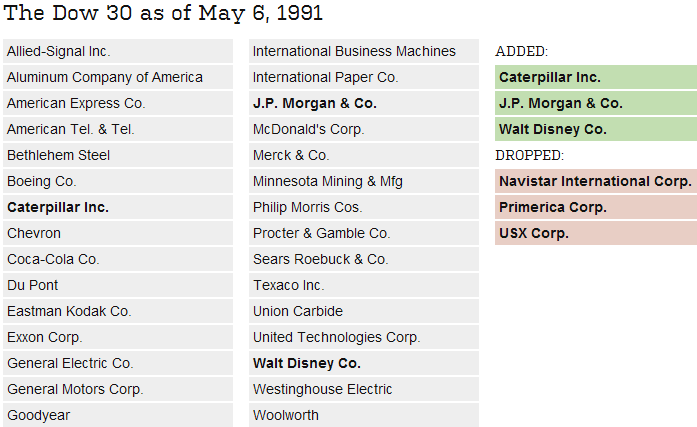This screenshot has width=697, height=427.
Task: Select green Walt Disney Co. added item
Action: (596, 129)
